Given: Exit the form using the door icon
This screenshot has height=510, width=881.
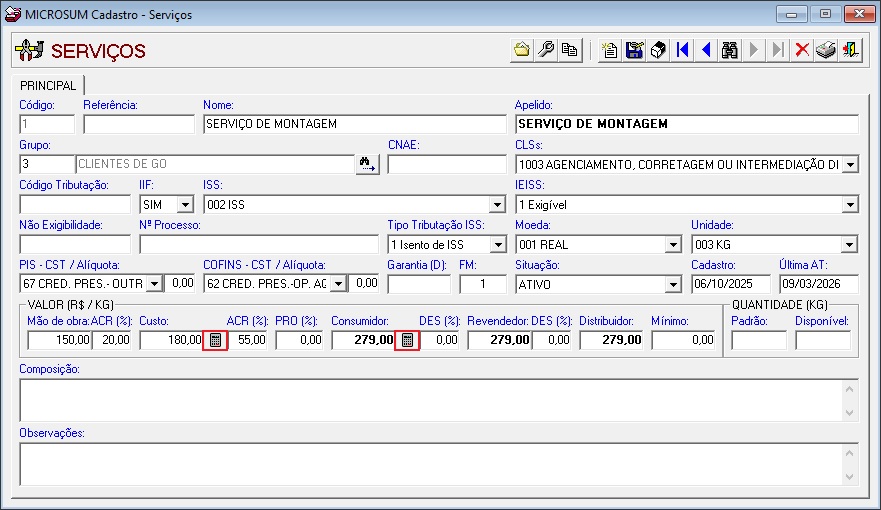Looking at the screenshot, I should [850, 51].
